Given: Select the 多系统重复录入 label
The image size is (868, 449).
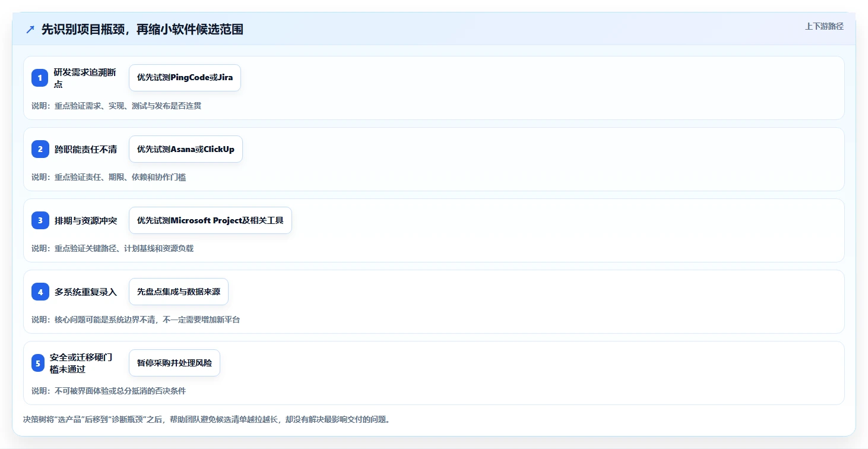Looking at the screenshot, I should (85, 292).
